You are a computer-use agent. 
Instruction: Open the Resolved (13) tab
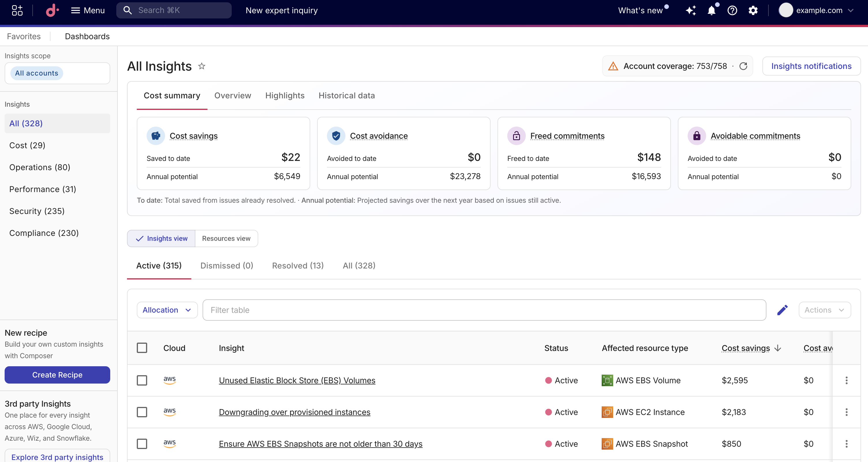point(298,266)
